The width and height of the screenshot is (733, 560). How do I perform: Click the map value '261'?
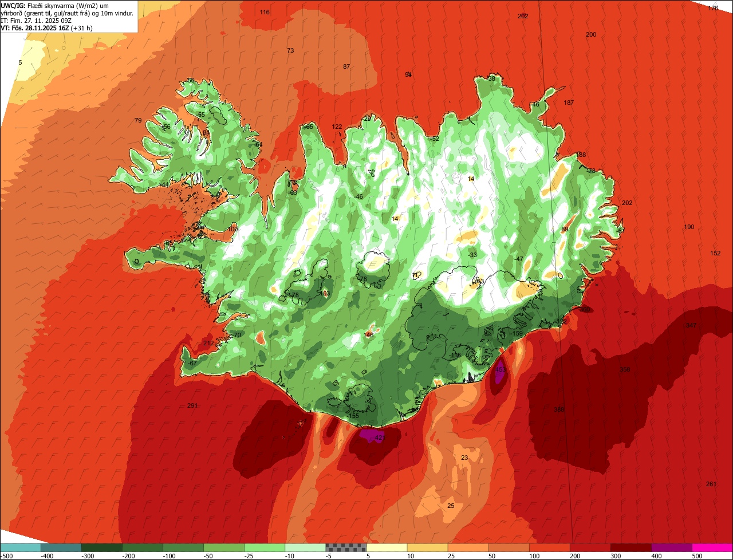coord(711,484)
